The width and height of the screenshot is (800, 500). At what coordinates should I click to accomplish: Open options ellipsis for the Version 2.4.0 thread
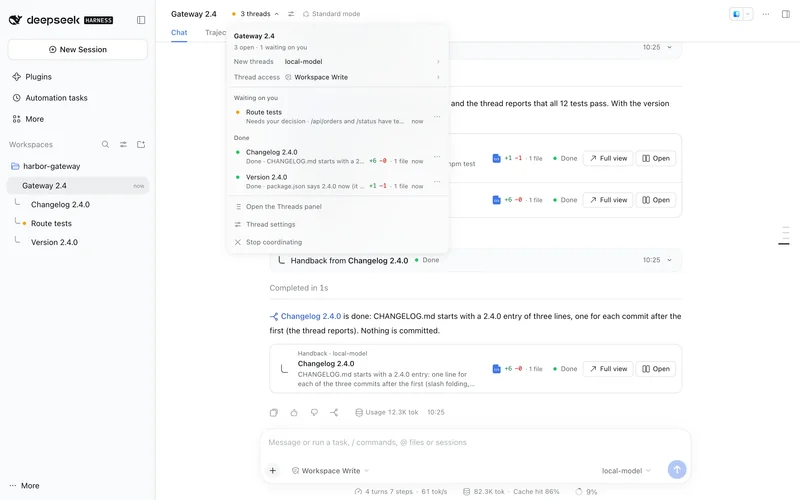pos(437,181)
